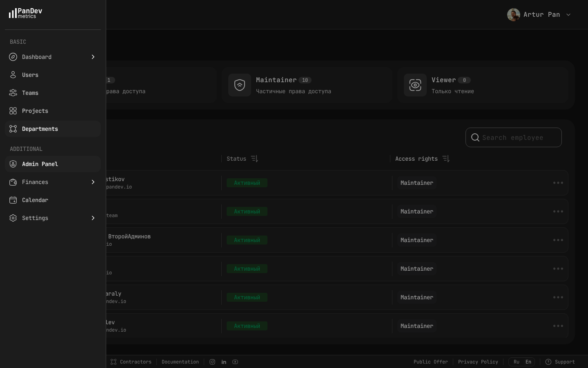The height and width of the screenshot is (368, 588).
Task: Open the Projects section
Action: coord(35,111)
